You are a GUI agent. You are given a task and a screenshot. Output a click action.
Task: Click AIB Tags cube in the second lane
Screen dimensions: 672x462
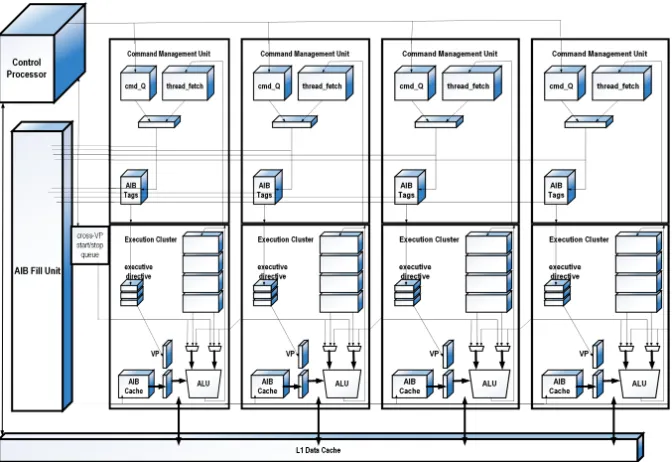click(267, 187)
